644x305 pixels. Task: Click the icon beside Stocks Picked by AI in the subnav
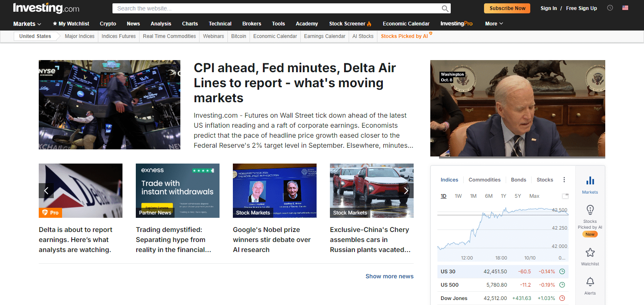tap(431, 34)
